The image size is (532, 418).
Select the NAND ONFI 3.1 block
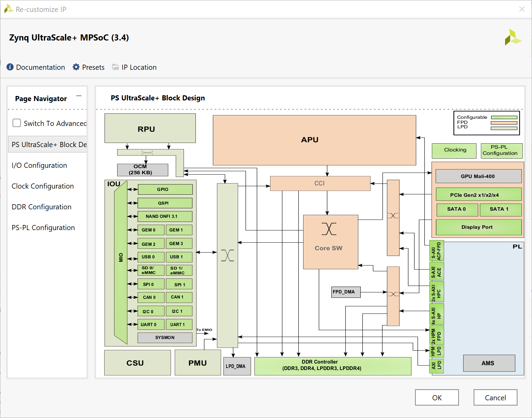click(x=165, y=216)
